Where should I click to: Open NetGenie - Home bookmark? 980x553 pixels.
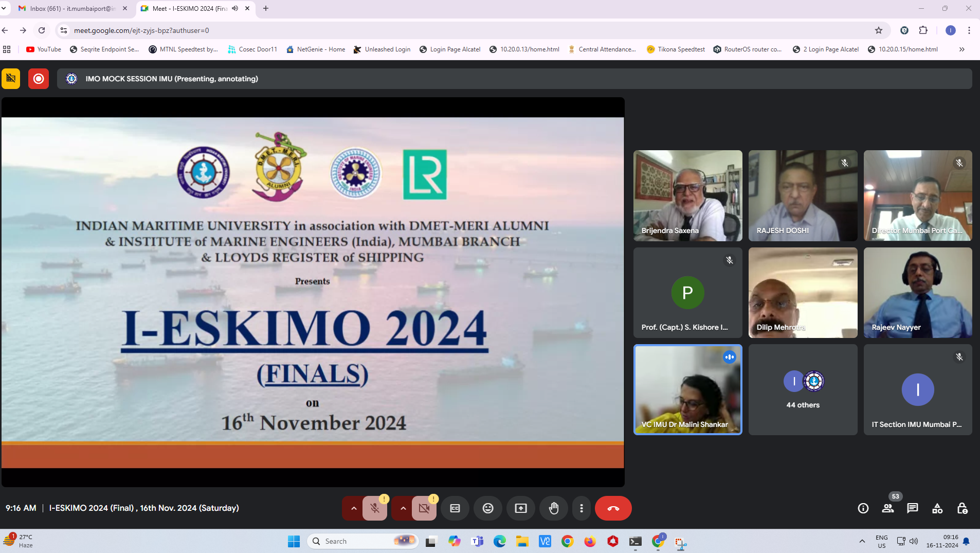click(x=316, y=49)
